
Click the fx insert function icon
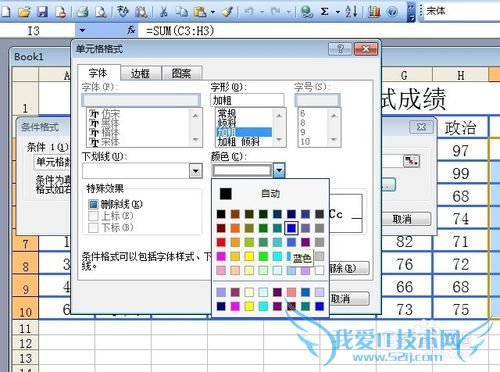[x=131, y=30]
